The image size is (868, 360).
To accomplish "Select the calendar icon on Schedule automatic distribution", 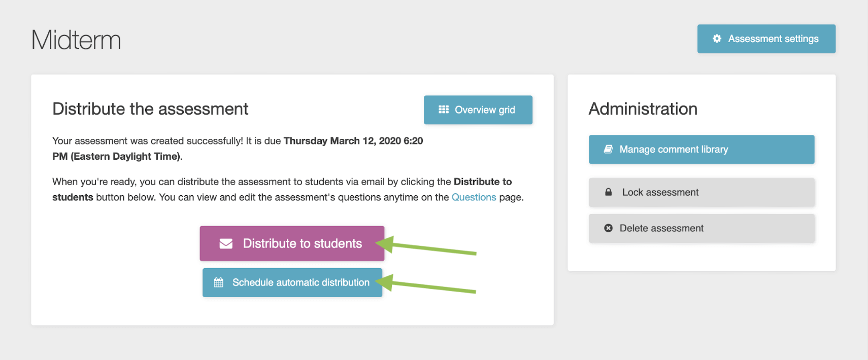I will click(x=219, y=282).
